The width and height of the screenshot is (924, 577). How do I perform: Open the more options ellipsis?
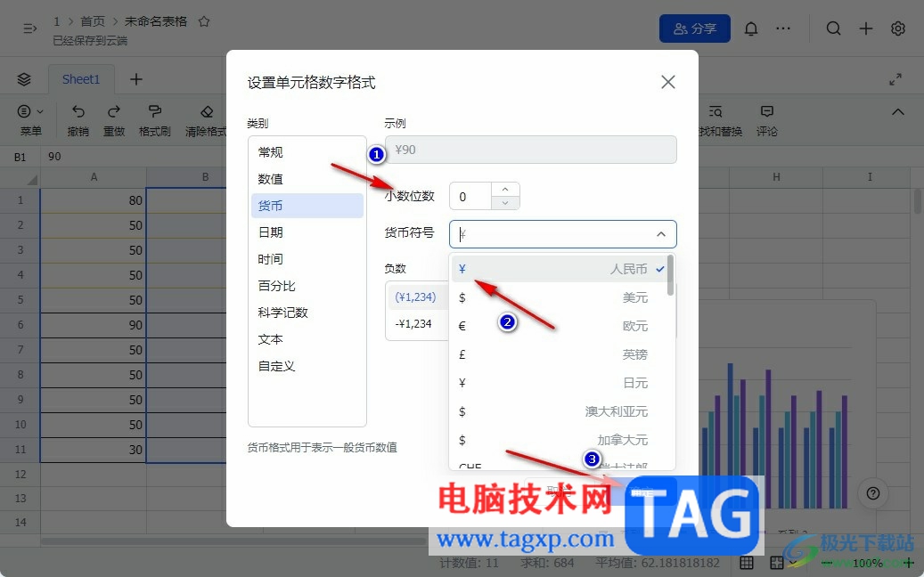[x=783, y=28]
